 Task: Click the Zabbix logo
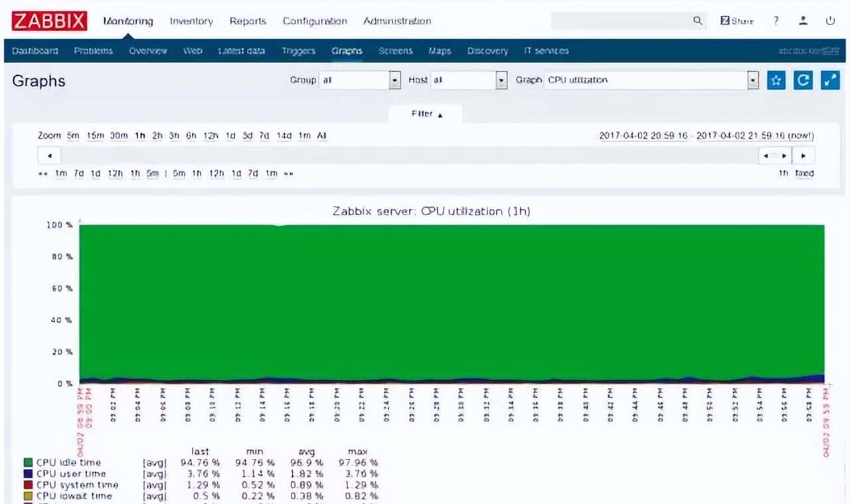coord(49,21)
